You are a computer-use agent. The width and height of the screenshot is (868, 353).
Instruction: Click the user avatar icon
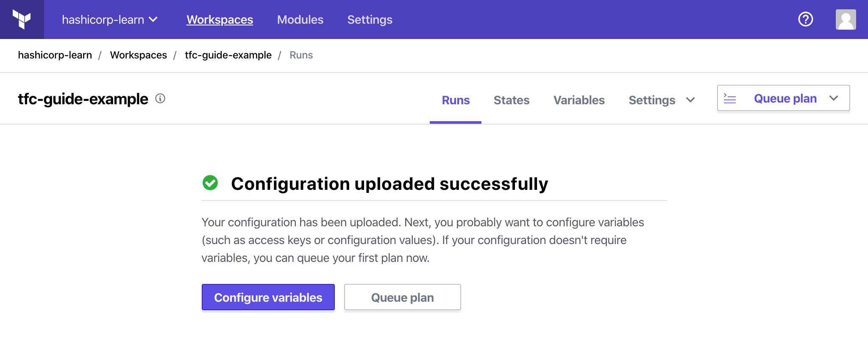tap(846, 19)
